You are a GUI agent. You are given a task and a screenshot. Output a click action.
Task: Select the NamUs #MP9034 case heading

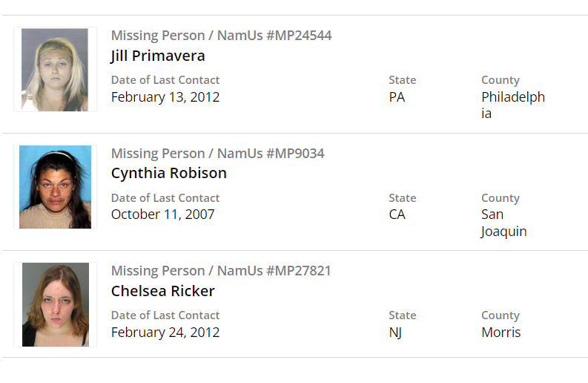pyautogui.click(x=217, y=154)
